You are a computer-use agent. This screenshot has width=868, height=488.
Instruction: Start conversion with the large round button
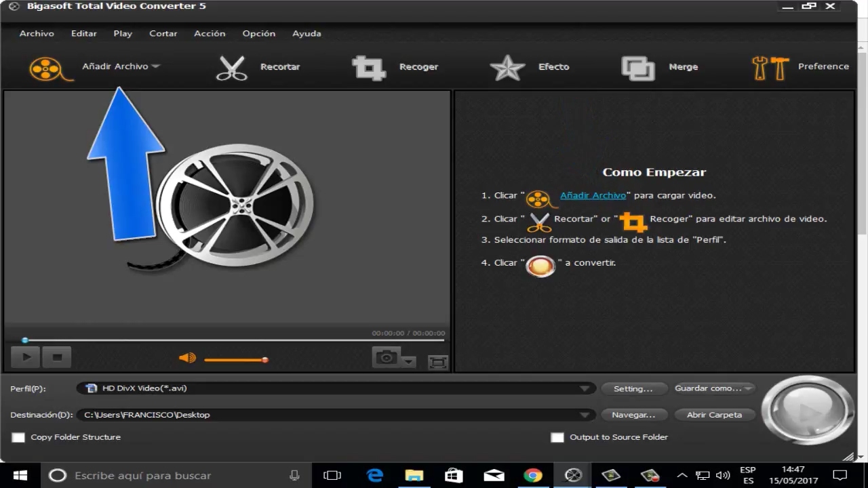807,411
